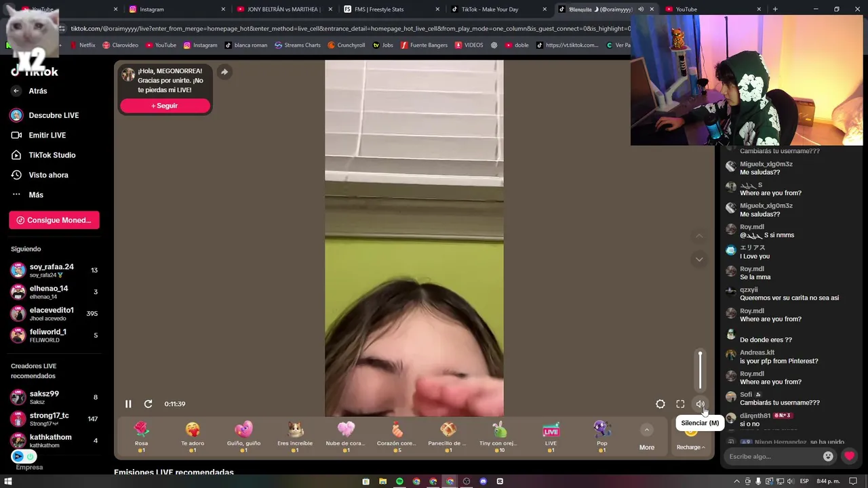The width and height of the screenshot is (868, 488).
Task: Open soy_rafaa.24 followed live
Action: 54,270
